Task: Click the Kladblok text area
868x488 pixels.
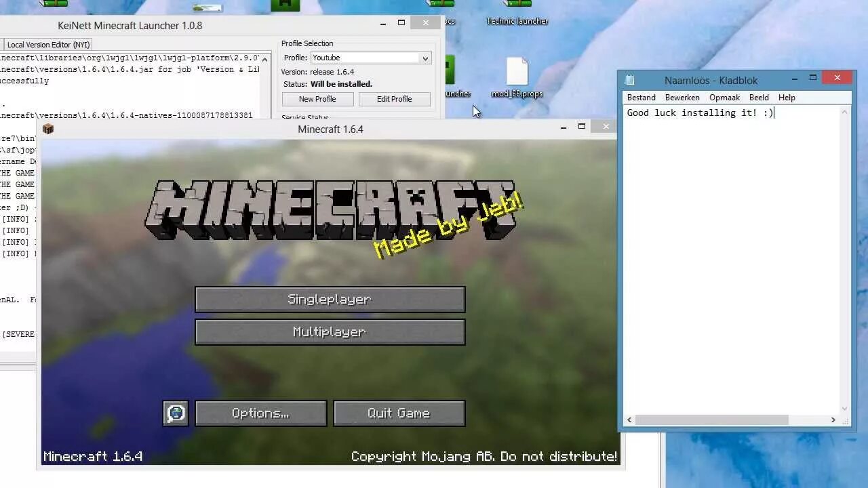Action: click(730, 260)
